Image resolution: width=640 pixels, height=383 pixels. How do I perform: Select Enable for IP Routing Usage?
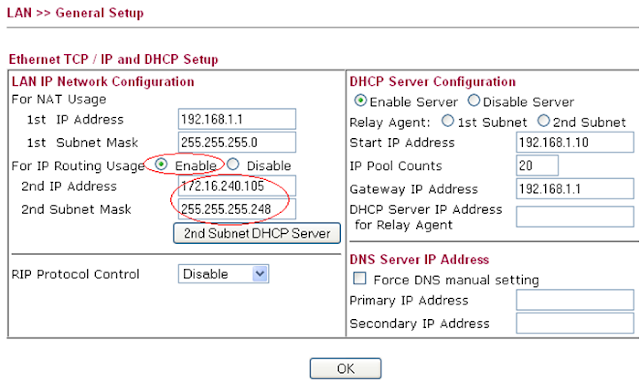coord(162,164)
